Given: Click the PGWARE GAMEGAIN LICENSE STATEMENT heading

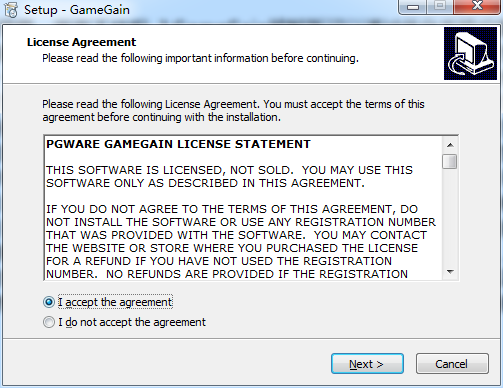Looking at the screenshot, I should pos(178,144).
